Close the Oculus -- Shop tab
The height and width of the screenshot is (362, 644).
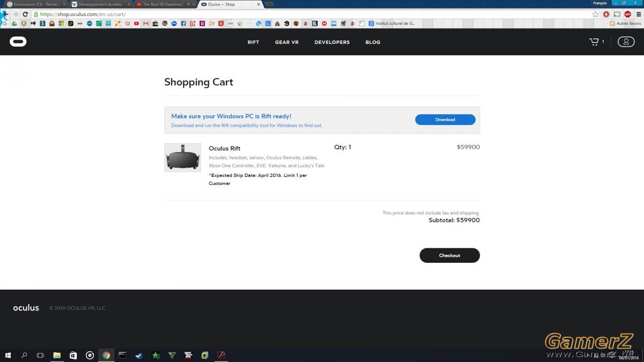pos(259,4)
